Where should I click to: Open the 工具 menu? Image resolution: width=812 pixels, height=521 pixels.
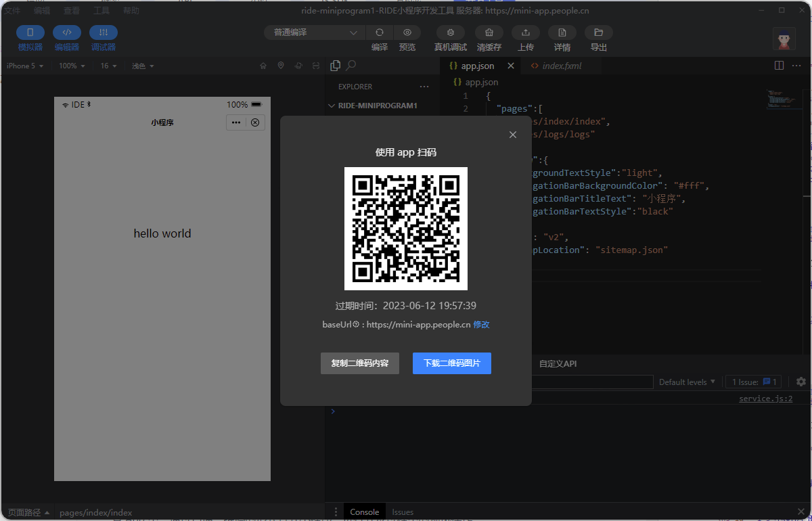(x=101, y=11)
